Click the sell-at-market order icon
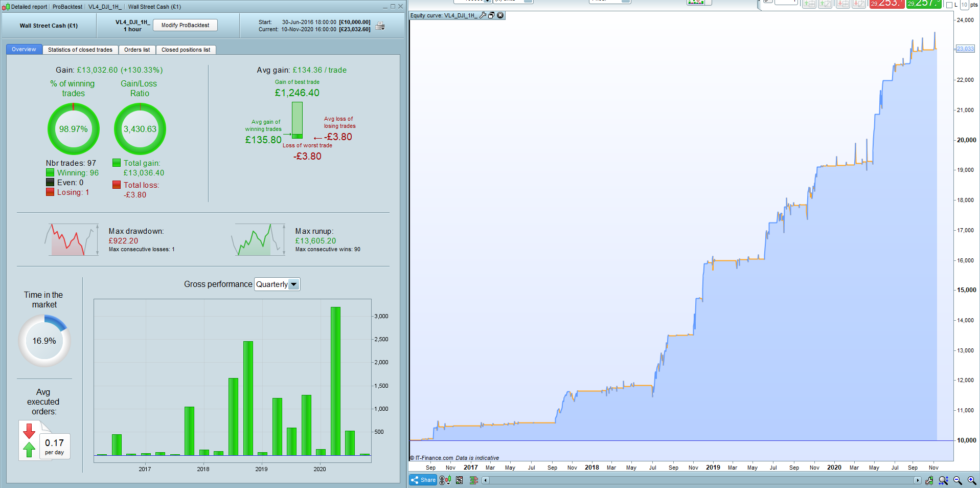 (x=843, y=4)
